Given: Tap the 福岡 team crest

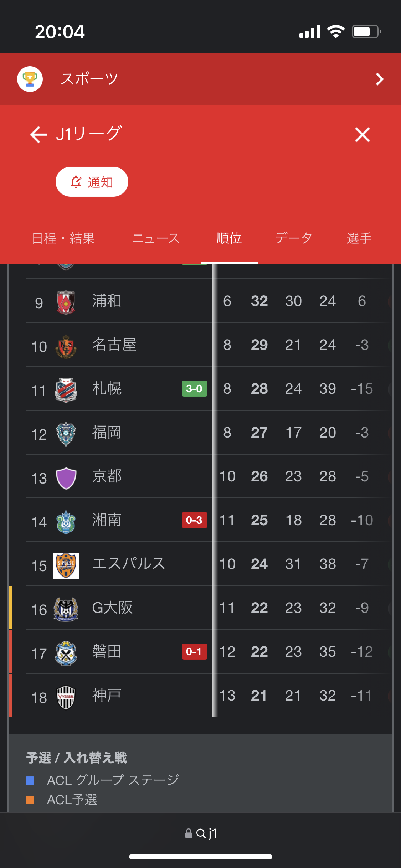Looking at the screenshot, I should 66,434.
